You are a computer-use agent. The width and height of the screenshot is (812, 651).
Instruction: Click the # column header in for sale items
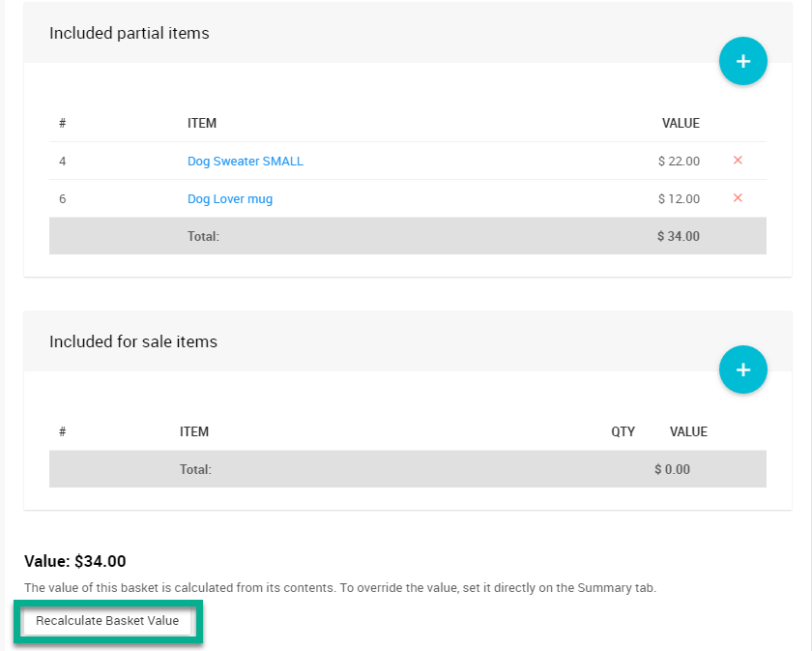pyautogui.click(x=62, y=432)
